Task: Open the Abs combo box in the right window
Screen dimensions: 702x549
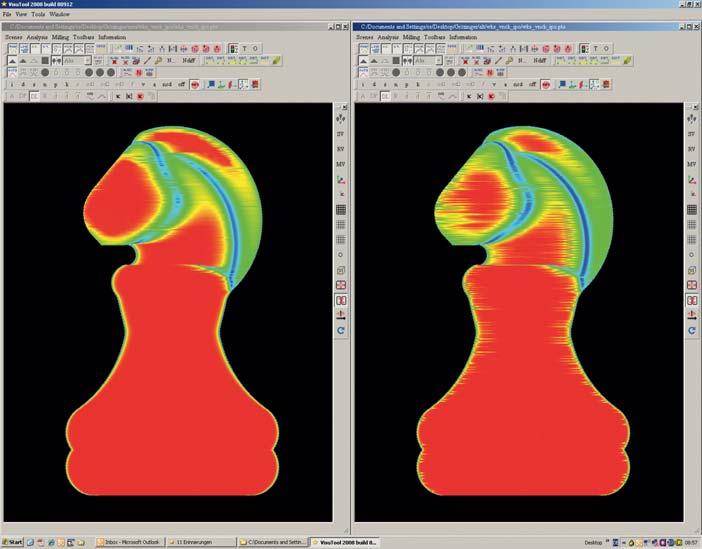Action: 428,60
